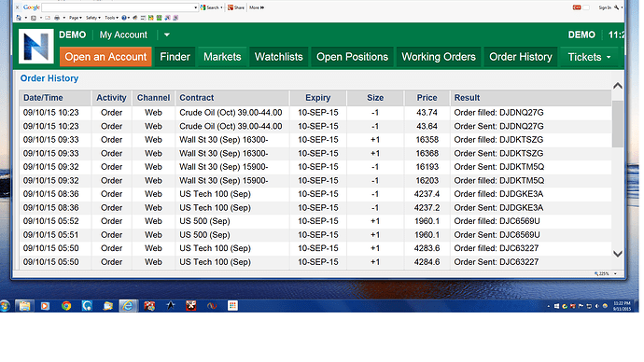
Task: Click the Google Share toolbar button
Action: (x=236, y=7)
